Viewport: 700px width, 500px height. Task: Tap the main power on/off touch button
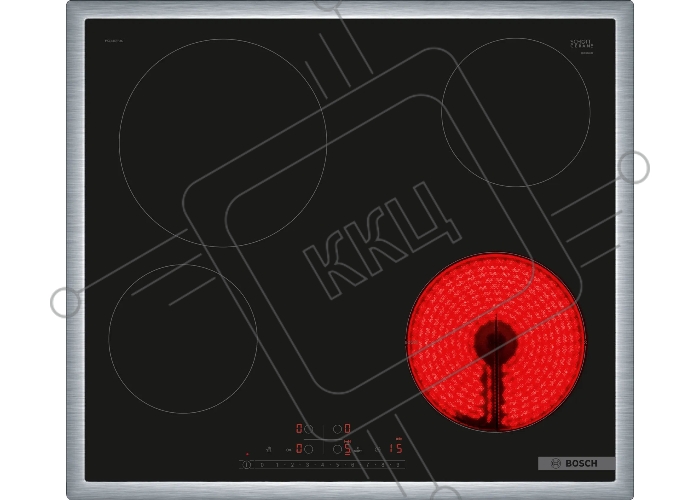pos(246,465)
